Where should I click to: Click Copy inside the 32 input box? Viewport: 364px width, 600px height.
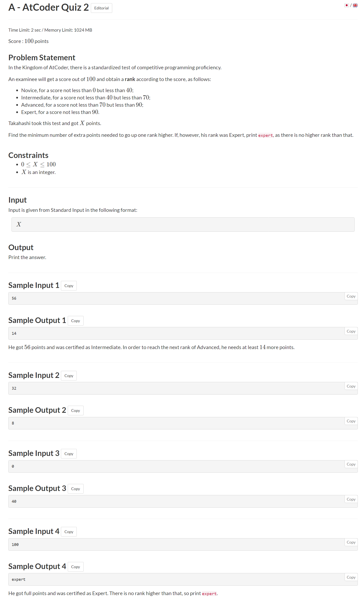[351, 386]
